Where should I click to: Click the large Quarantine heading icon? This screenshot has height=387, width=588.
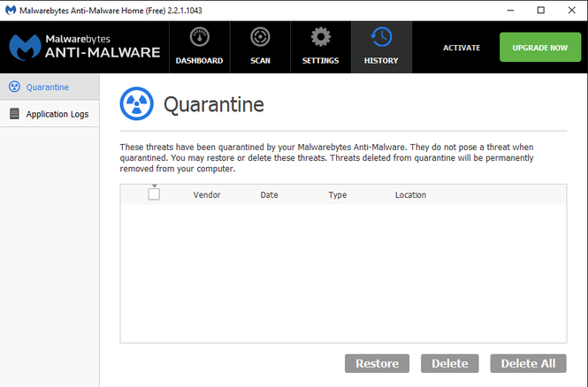(136, 103)
